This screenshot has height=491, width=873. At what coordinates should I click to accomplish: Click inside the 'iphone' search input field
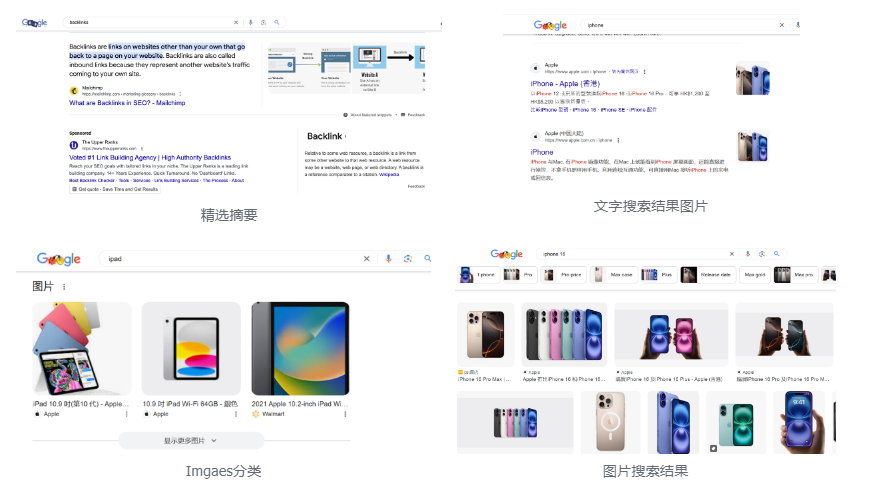(x=680, y=25)
